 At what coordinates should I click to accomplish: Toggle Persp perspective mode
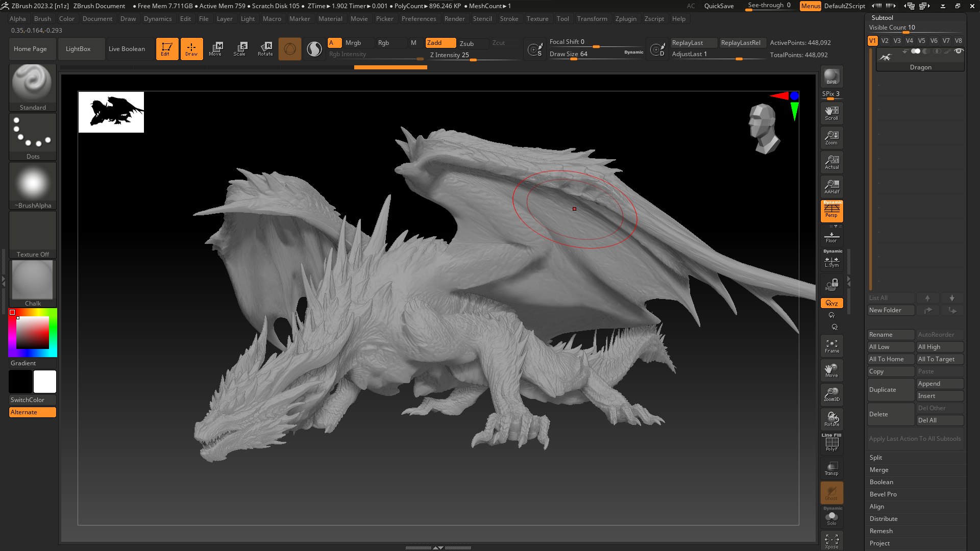pyautogui.click(x=831, y=211)
